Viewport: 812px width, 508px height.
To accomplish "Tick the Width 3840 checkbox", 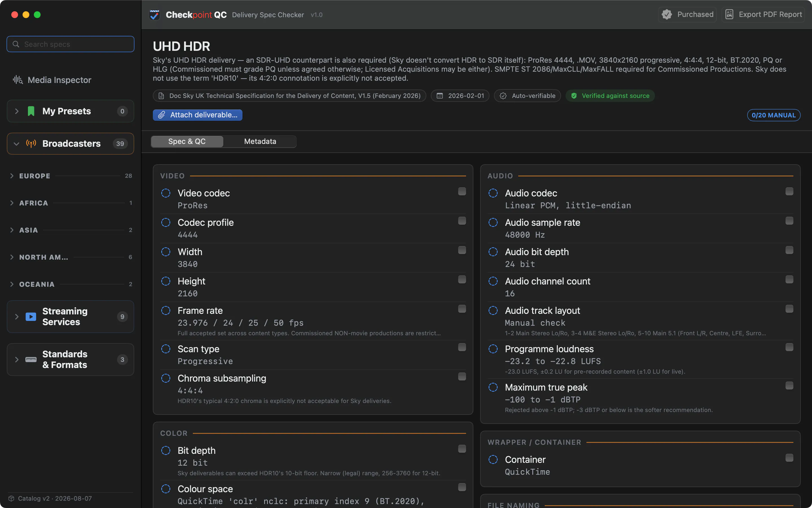I will point(462,250).
